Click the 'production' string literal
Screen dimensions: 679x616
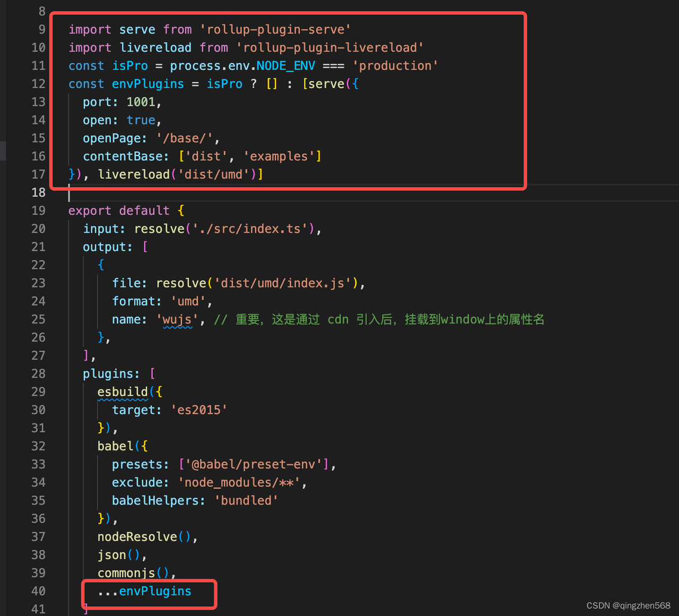point(395,66)
